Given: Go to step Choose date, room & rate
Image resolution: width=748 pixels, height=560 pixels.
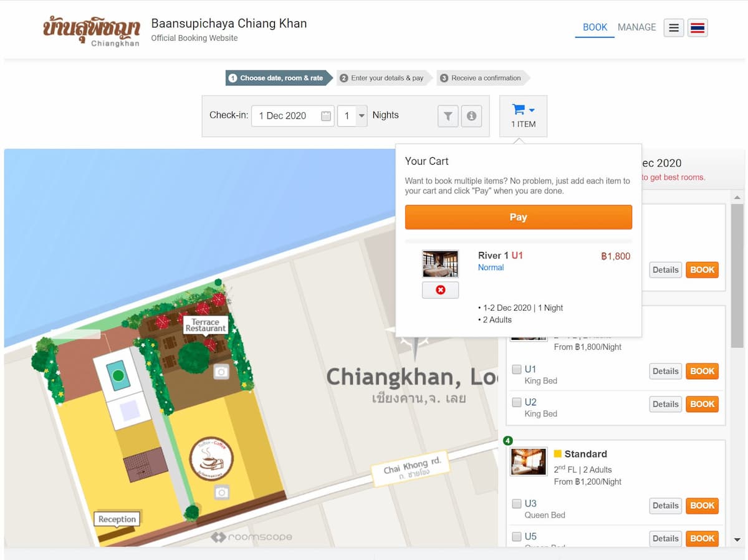Looking at the screenshot, I should pos(279,78).
